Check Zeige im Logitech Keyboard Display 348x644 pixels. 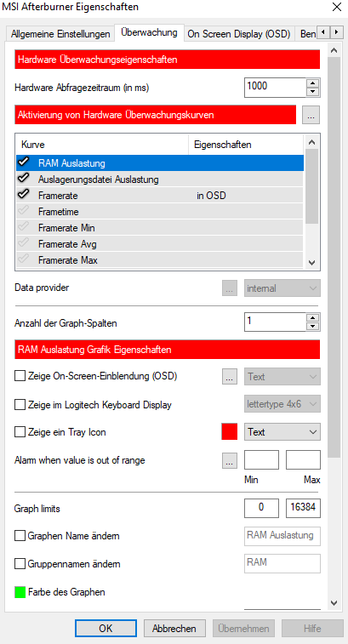[x=20, y=405]
